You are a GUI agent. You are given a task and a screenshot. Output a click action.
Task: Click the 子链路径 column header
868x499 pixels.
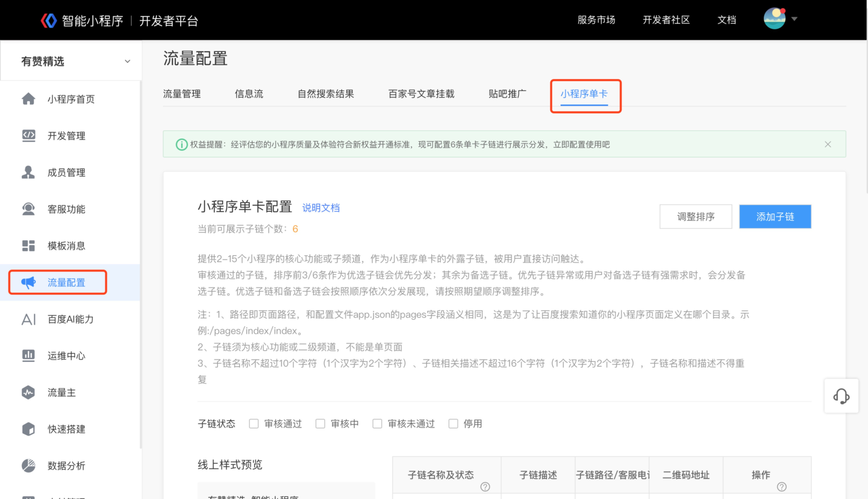[x=612, y=475]
